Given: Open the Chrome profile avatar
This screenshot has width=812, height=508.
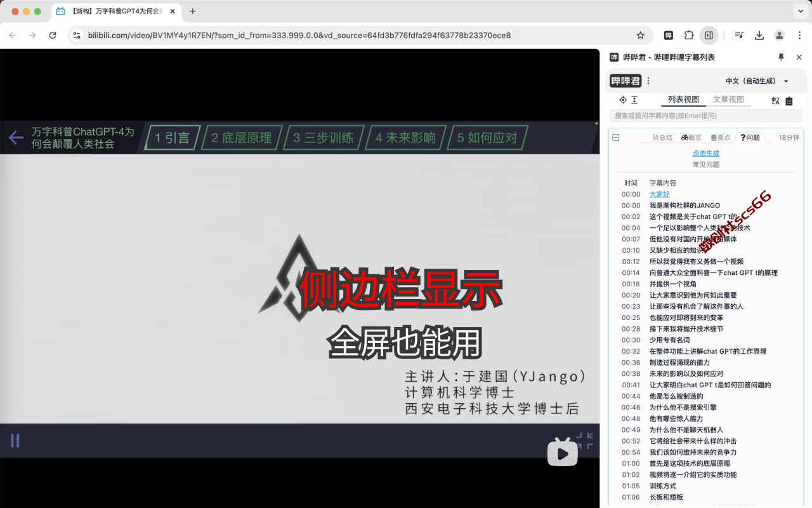Looking at the screenshot, I should [780, 36].
